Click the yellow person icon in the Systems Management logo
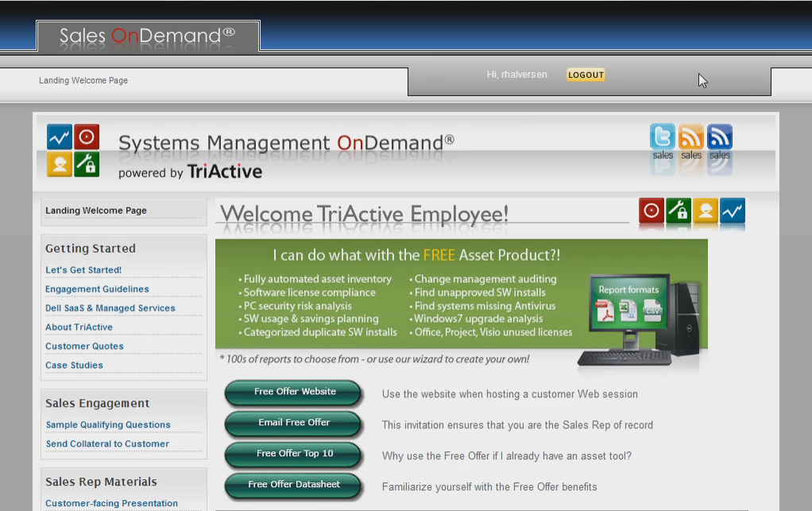Viewport: 812px width, 511px height. [60, 165]
